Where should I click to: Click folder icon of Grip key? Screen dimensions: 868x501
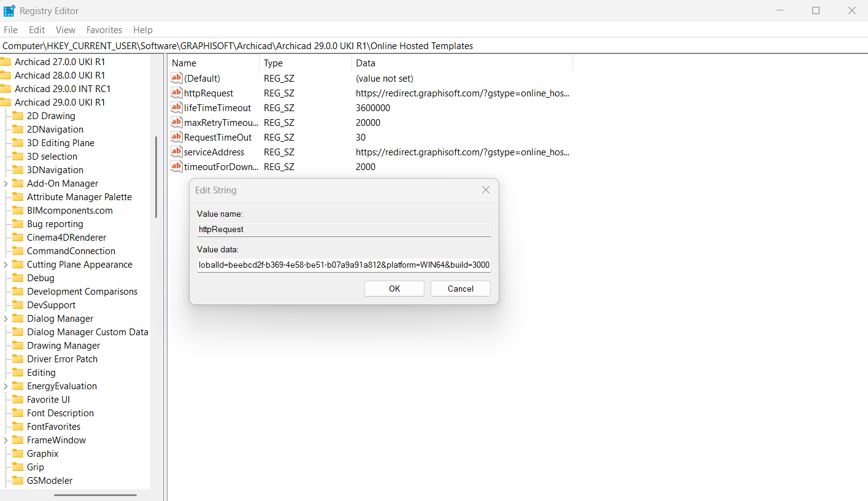18,467
